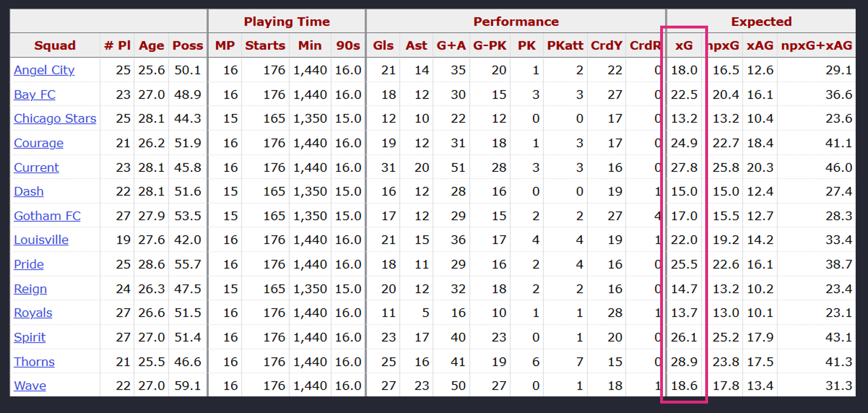
Task: Sort table by Squad column header
Action: coord(55,46)
